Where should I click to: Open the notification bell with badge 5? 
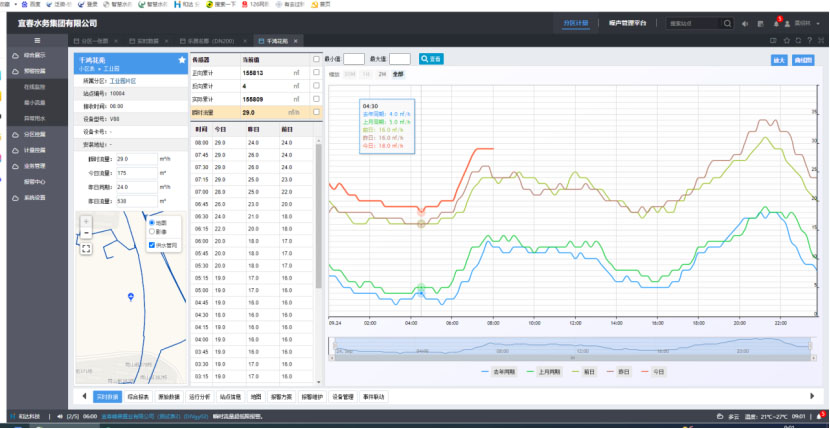pos(776,23)
